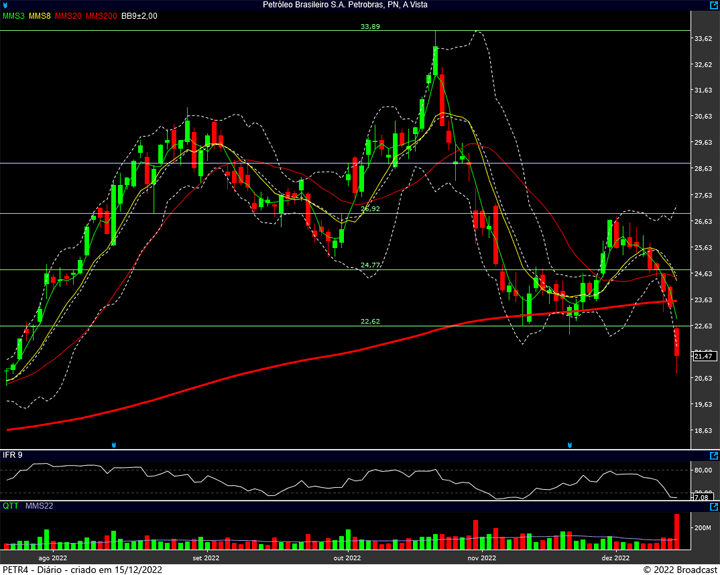
Task: Click the maximize icon on the price chart panel
Action: [x=712, y=16]
